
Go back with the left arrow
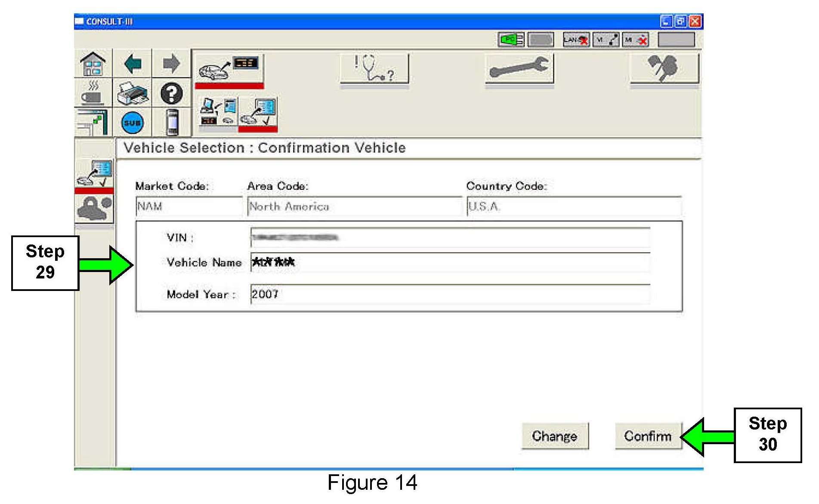coord(133,64)
